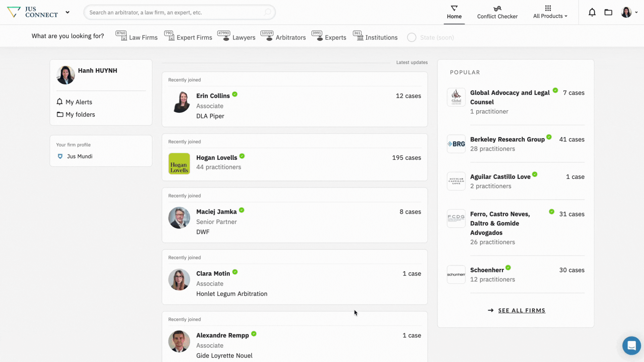Click the Schoenherr logo

coord(456,275)
